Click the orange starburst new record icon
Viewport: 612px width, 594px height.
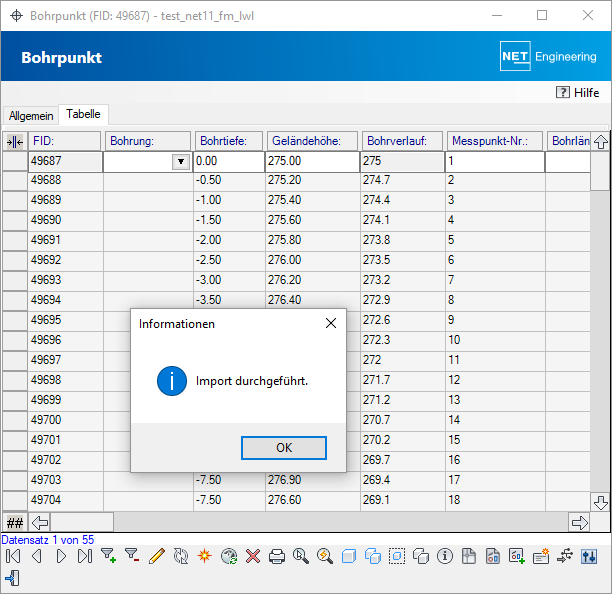pyautogui.click(x=205, y=556)
